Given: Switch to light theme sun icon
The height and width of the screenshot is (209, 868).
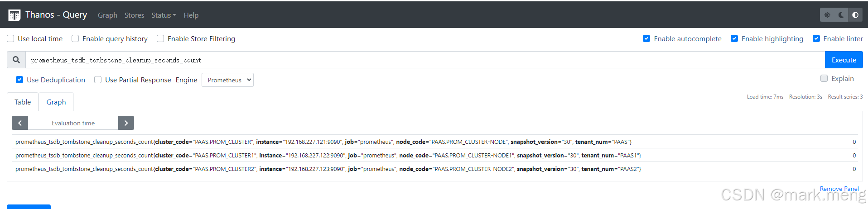Looking at the screenshot, I should [x=827, y=15].
